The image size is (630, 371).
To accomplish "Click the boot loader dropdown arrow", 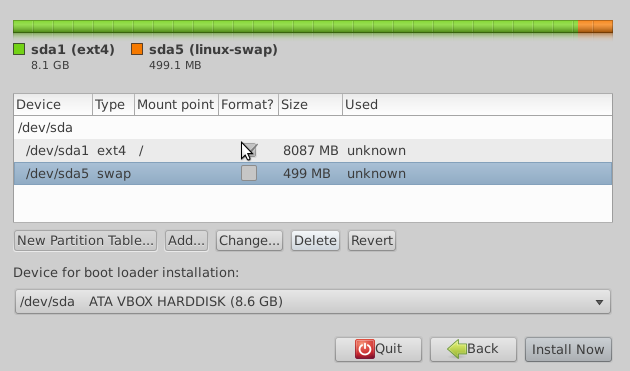I will coord(599,302).
